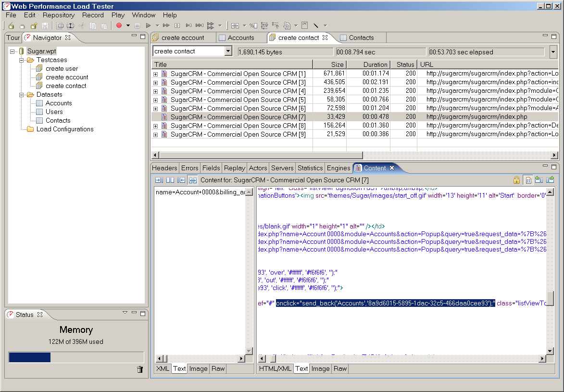Image resolution: width=564 pixels, height=392 pixels.
Task: Click the chart report toolbar icon
Action: (305, 25)
